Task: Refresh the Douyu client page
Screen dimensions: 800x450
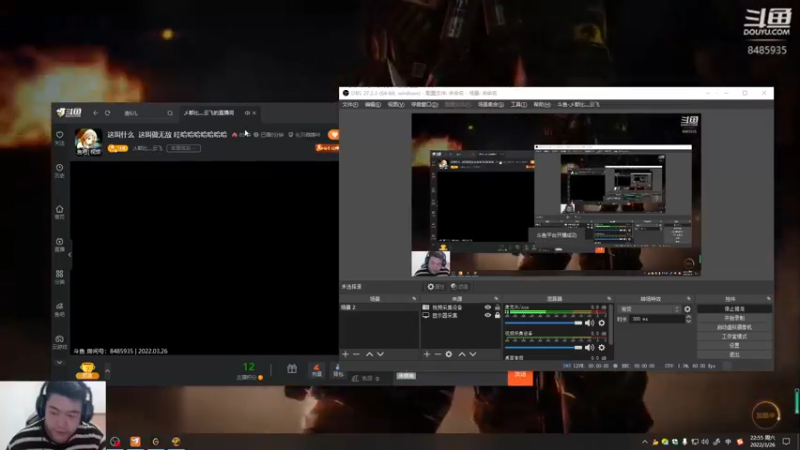Action: pos(108,113)
